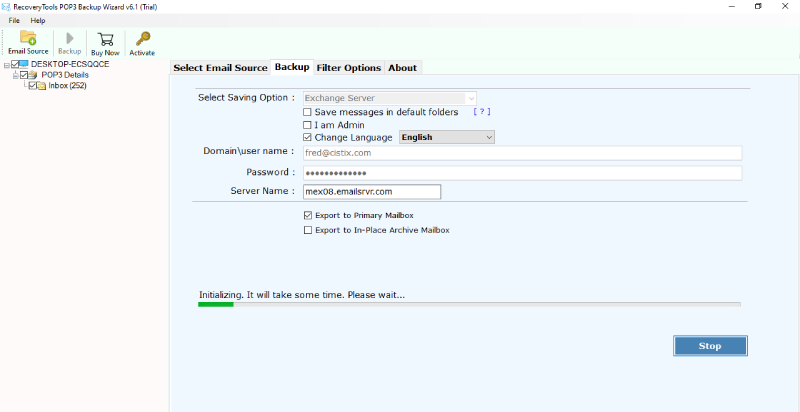The height and width of the screenshot is (412, 800).
Task: Open Buy Now shopping cart icon
Action: pos(105,38)
